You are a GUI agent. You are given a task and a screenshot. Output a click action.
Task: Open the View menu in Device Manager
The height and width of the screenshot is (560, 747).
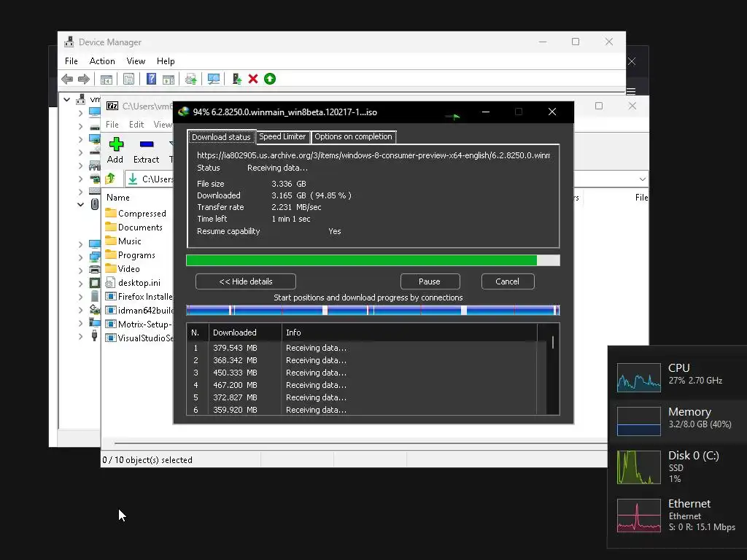point(136,61)
